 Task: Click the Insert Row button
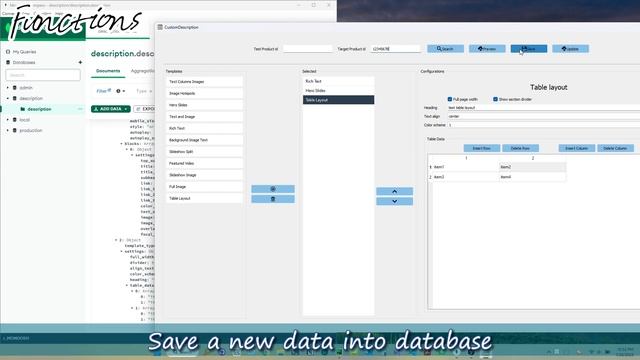(482, 148)
